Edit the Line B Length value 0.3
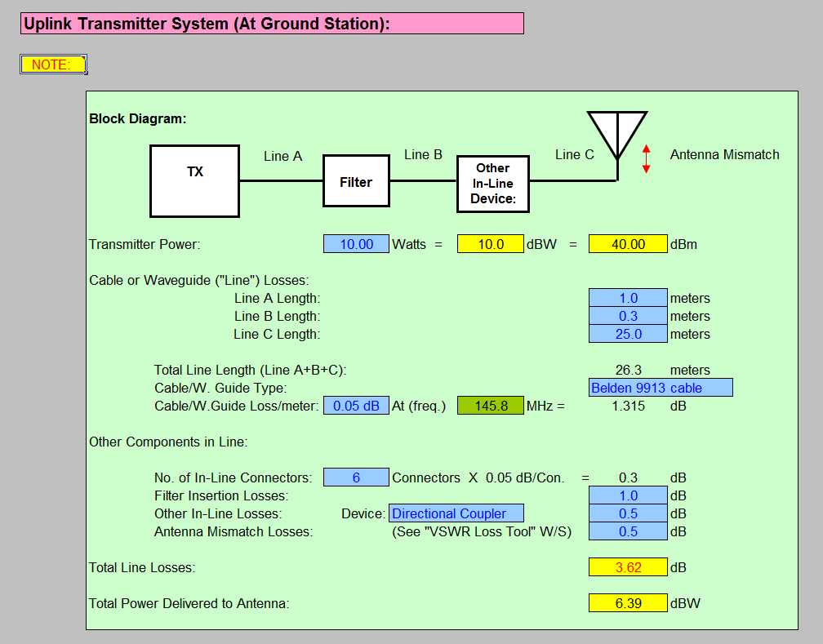The image size is (823, 644). click(628, 316)
